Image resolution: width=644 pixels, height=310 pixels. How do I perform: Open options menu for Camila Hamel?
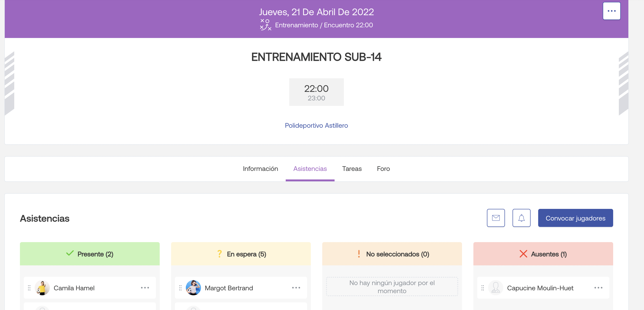[x=145, y=288]
